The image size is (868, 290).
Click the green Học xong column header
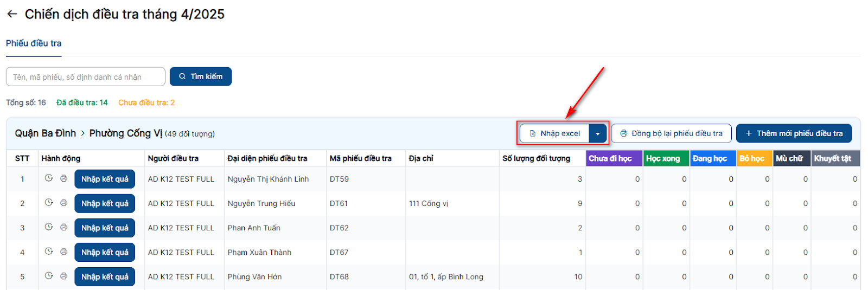(663, 158)
